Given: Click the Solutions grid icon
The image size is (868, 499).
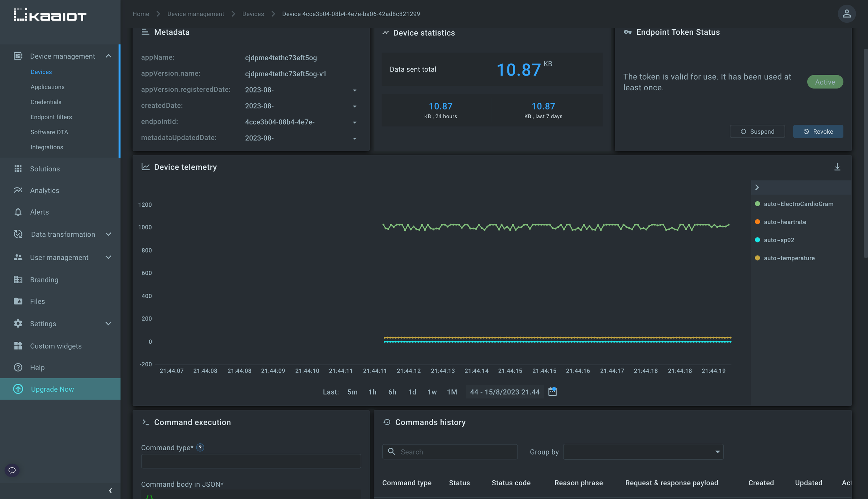Looking at the screenshot, I should (x=18, y=169).
